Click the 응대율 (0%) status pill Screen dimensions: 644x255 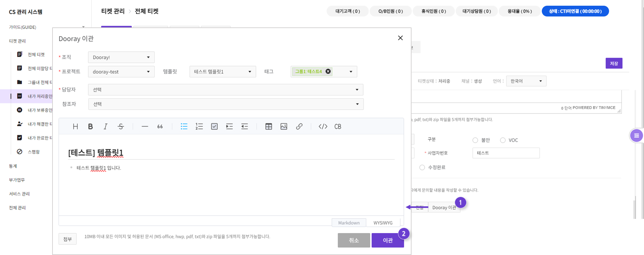coord(520,11)
